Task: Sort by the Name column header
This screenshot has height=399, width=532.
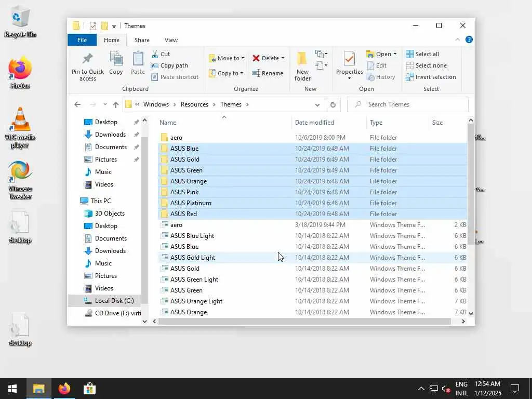Action: pos(224,123)
